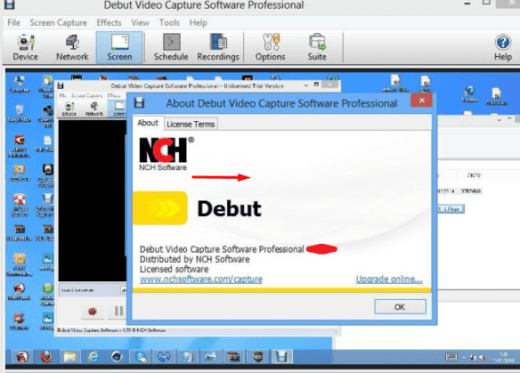This screenshot has width=520, height=373.
Task: Open the Schedule toolbar icon
Action: (171, 47)
